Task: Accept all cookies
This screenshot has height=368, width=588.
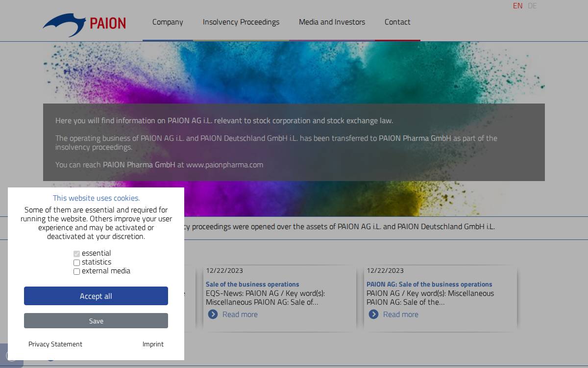Action: point(96,296)
